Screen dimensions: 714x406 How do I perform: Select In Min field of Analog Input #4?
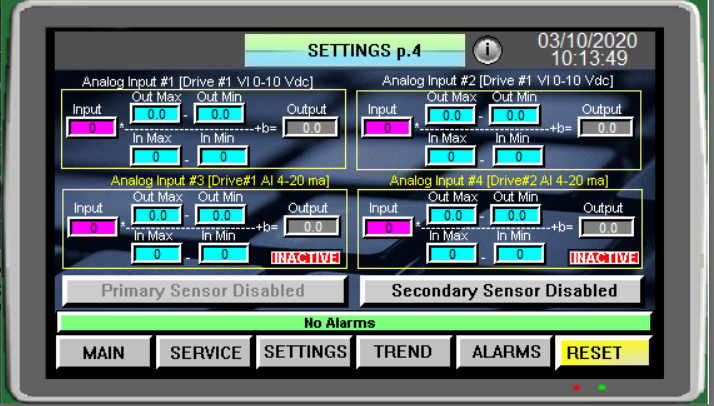pyautogui.click(x=517, y=253)
